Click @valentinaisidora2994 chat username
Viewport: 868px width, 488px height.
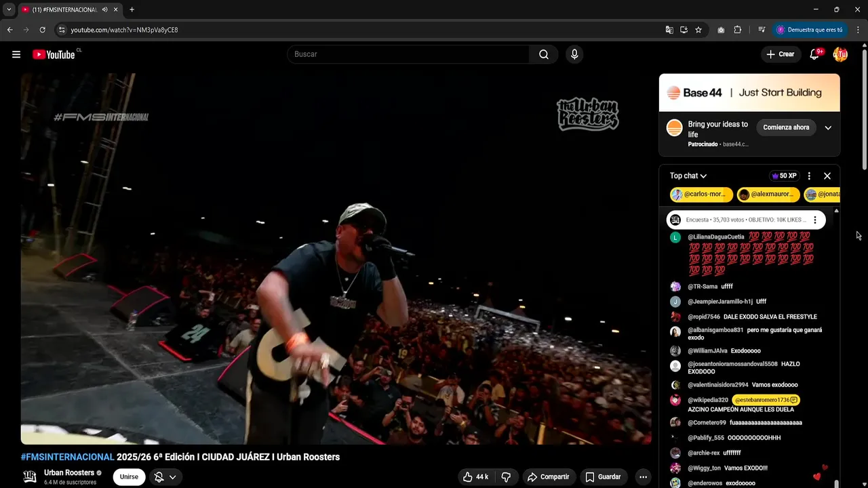click(x=718, y=385)
